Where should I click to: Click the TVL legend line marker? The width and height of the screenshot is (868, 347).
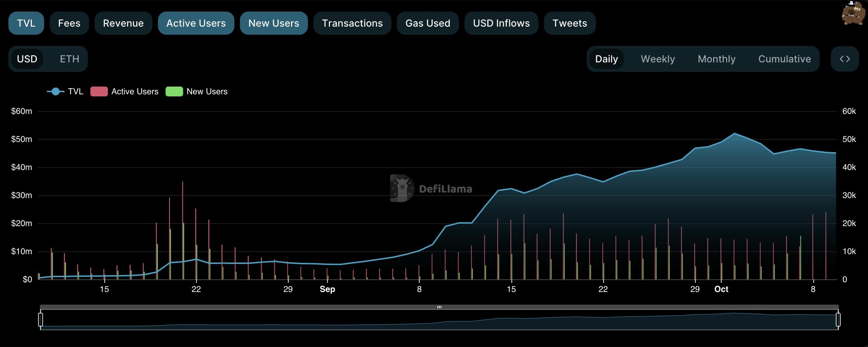click(55, 92)
